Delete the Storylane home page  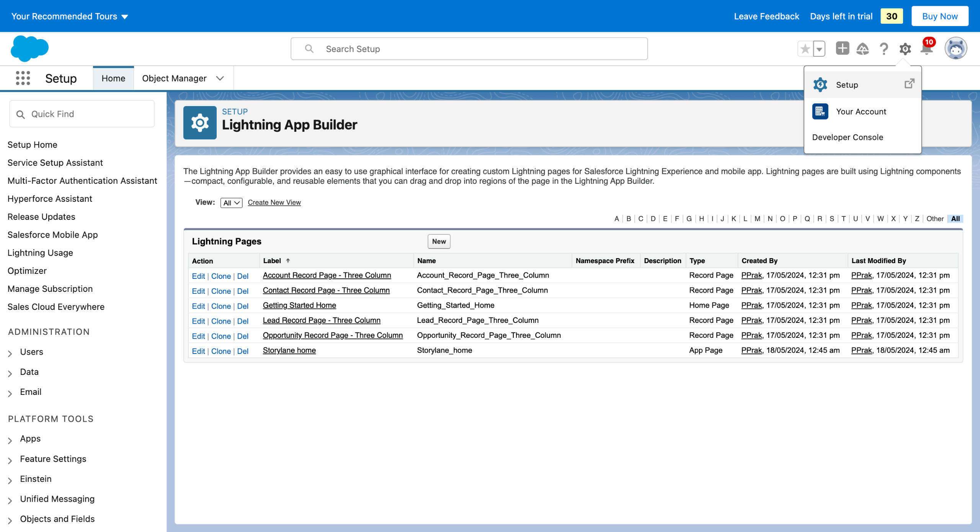tap(243, 351)
